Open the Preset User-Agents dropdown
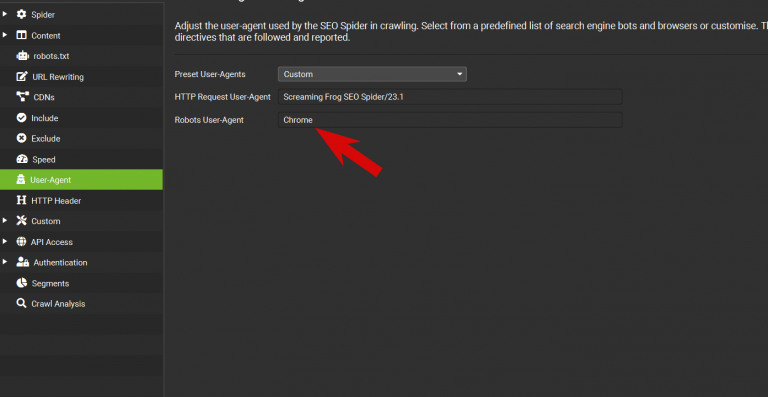 coord(372,74)
